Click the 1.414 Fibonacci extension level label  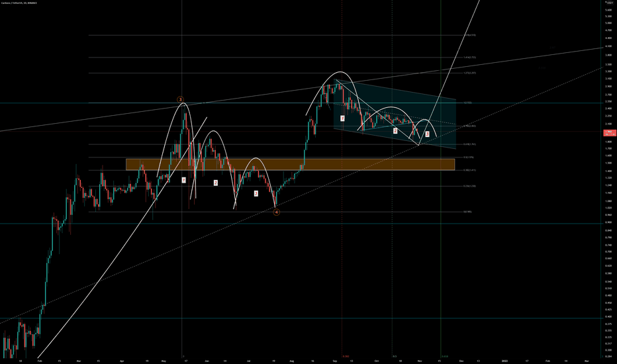click(x=469, y=58)
